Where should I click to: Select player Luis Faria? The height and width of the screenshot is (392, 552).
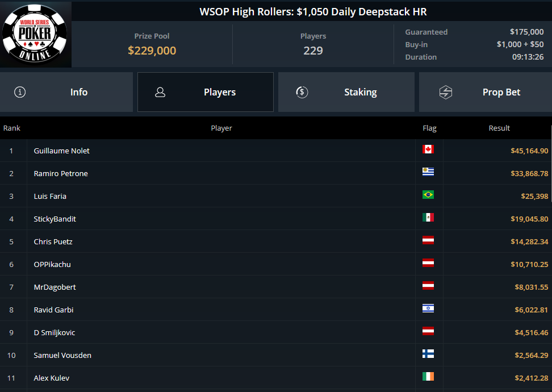pos(50,196)
